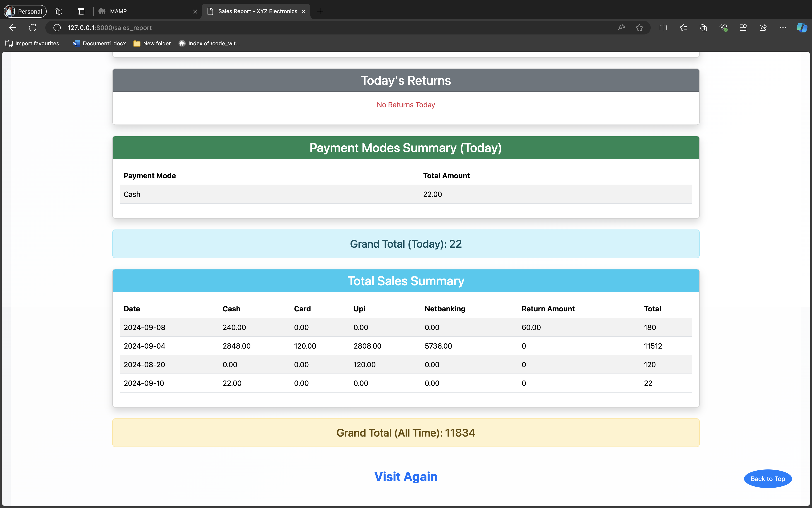Click Grand Total (Today): 22 banner
This screenshot has width=812, height=508.
point(406,244)
